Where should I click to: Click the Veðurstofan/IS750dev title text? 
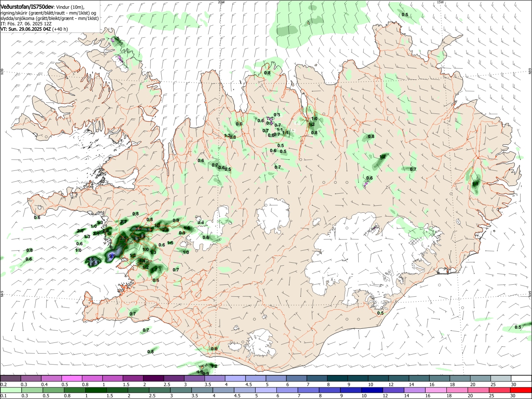click(x=27, y=7)
